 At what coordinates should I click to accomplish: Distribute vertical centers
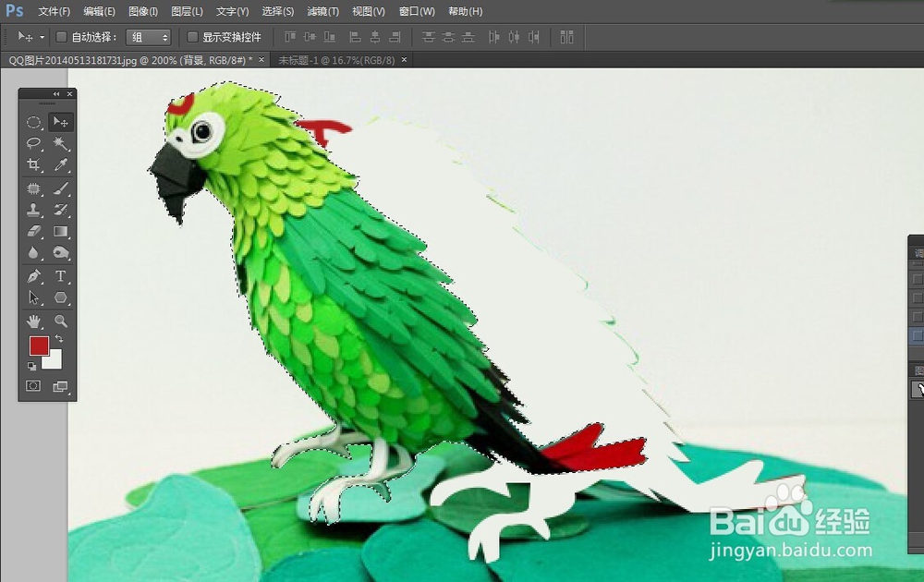pos(448,37)
